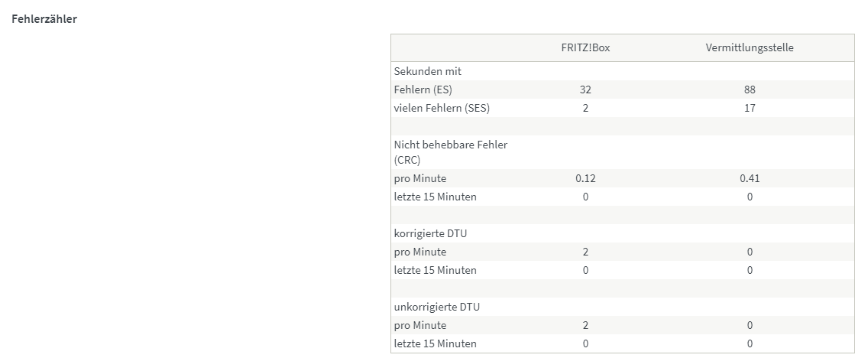
Task: Click the vielen Fehlern (SES) label
Action: pyautogui.click(x=442, y=108)
